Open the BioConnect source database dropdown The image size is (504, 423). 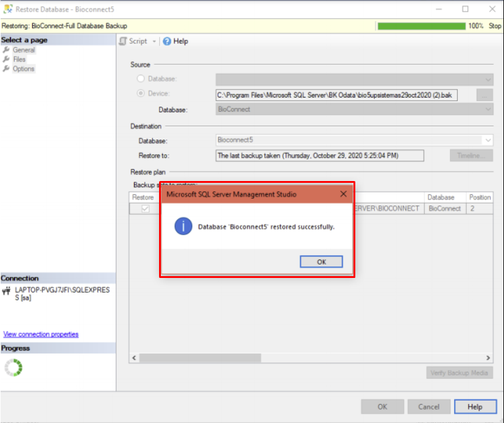tap(354, 109)
